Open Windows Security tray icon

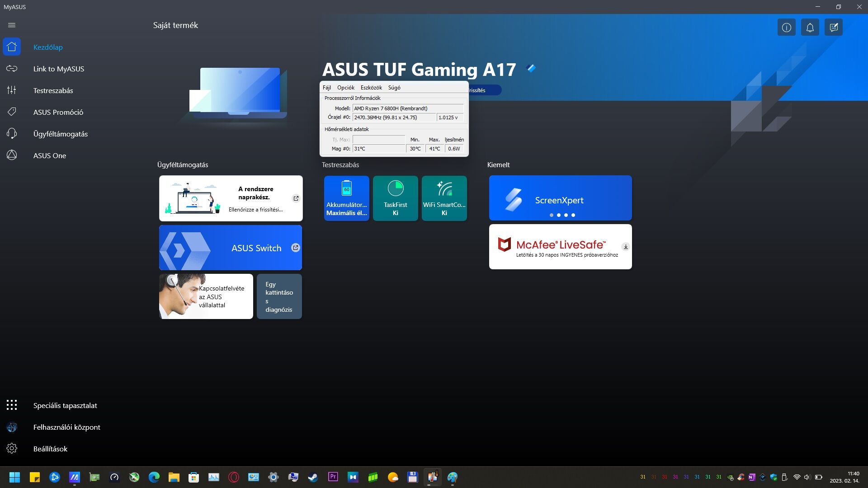tap(774, 477)
